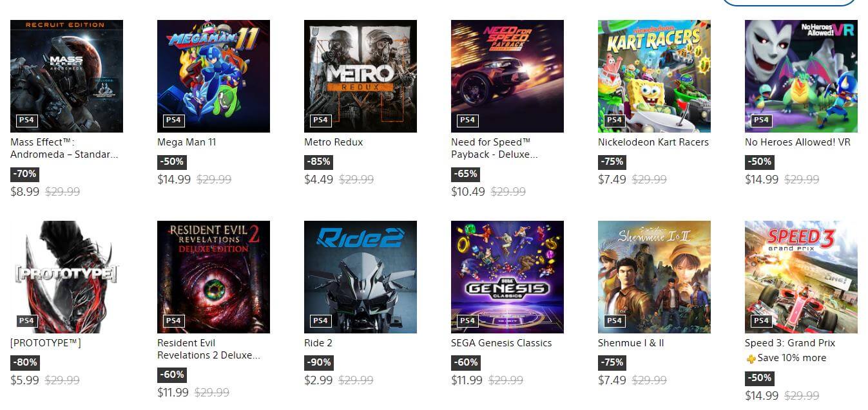The image size is (868, 410).
Task: Open the Mass Effect Andromeda cover thumbnail
Action: pos(66,76)
